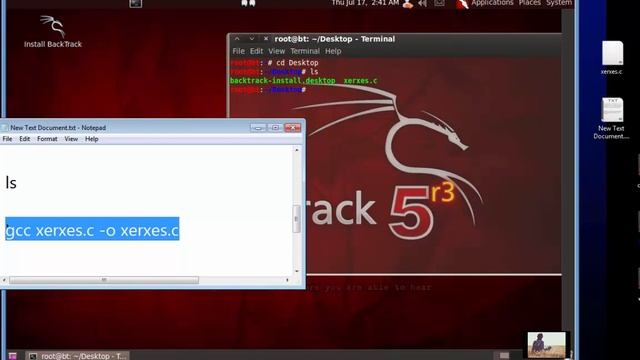Screen dimensions: 640x360
Task: Open the Terminal window's File menu
Action: point(238,51)
